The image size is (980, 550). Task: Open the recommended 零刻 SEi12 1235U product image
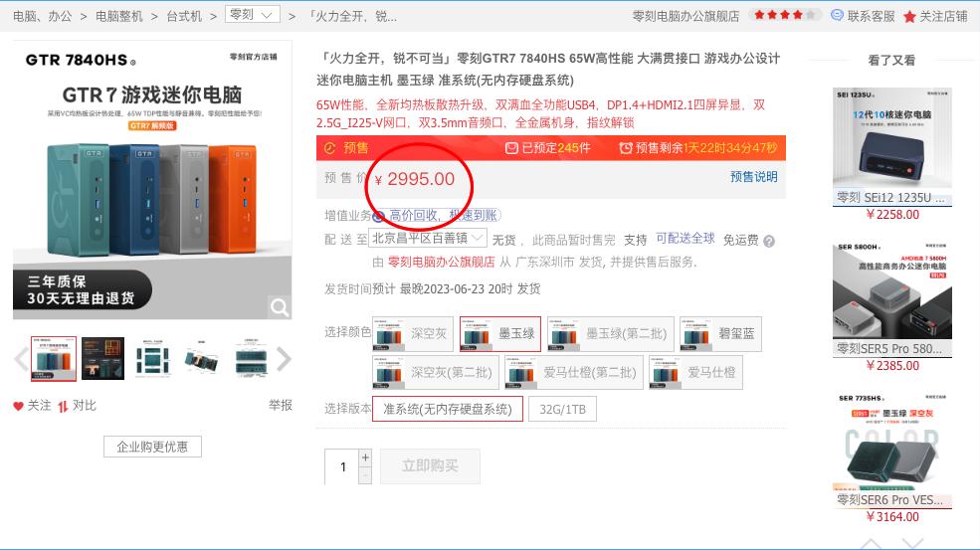pos(891,137)
